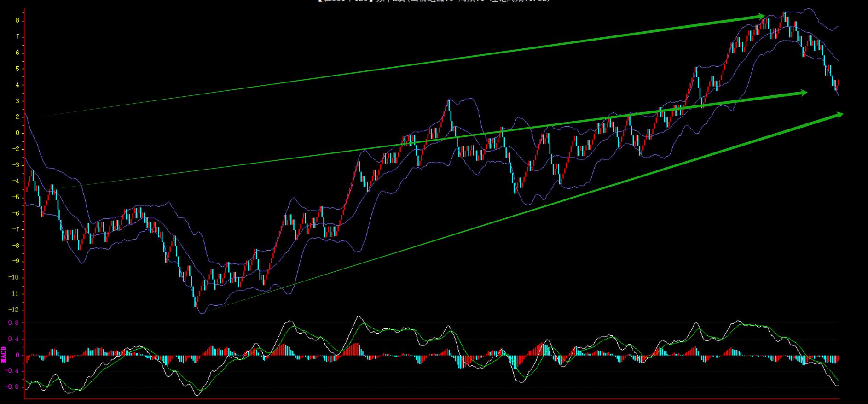Click the chart title text at top
Screen dimensions: 868x404
(x=434, y=1)
